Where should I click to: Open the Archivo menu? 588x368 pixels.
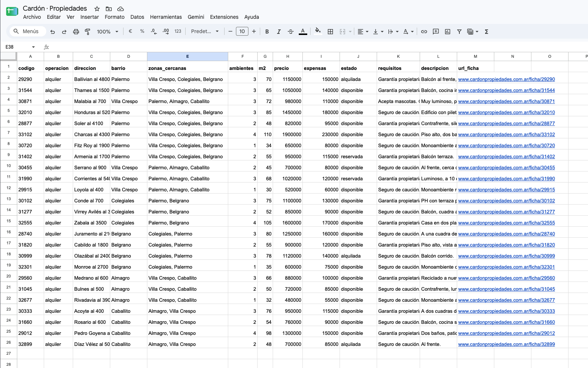click(x=32, y=17)
